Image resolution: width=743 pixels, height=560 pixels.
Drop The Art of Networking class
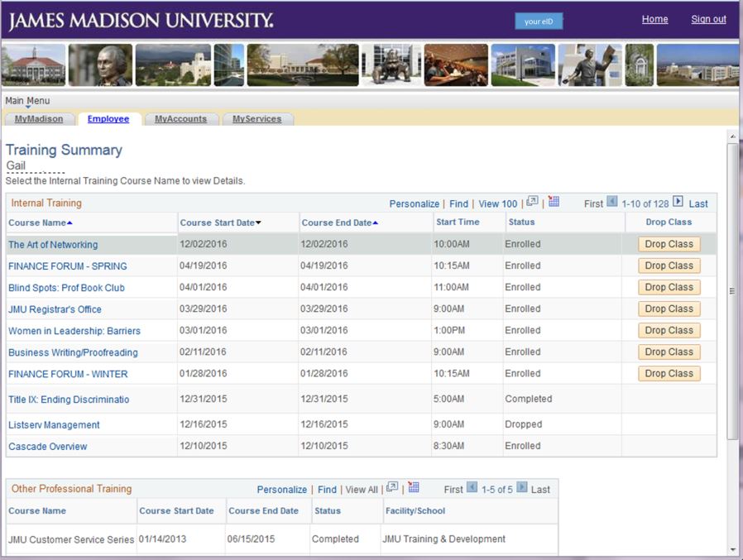pos(669,244)
